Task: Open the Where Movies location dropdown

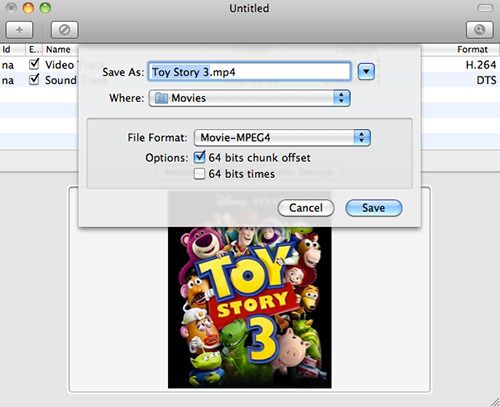Action: click(249, 98)
